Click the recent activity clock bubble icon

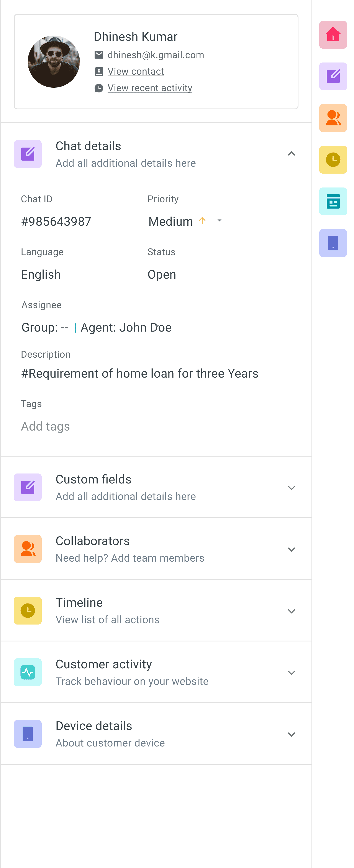click(99, 88)
